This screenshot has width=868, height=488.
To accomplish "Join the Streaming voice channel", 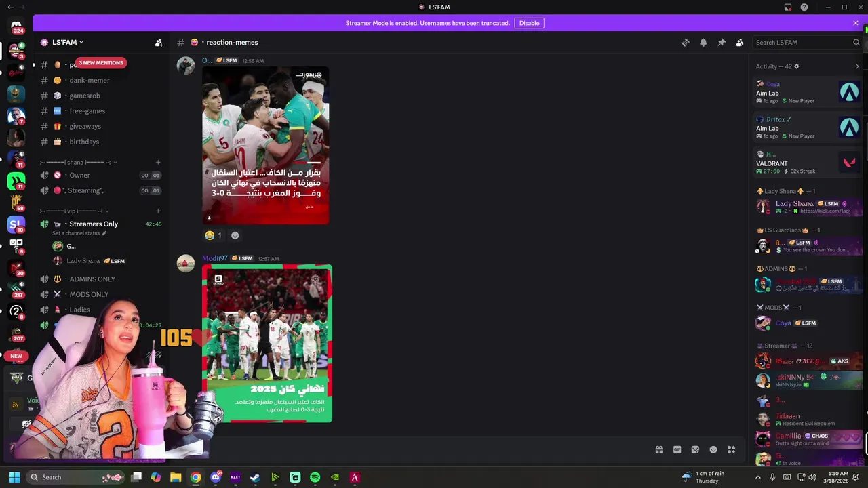I will point(100,190).
